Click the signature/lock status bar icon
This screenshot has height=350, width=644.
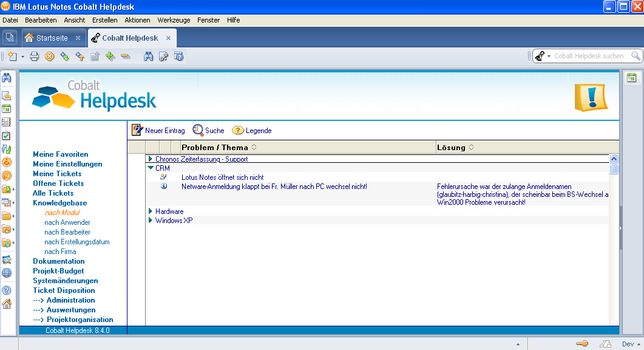(x=605, y=344)
